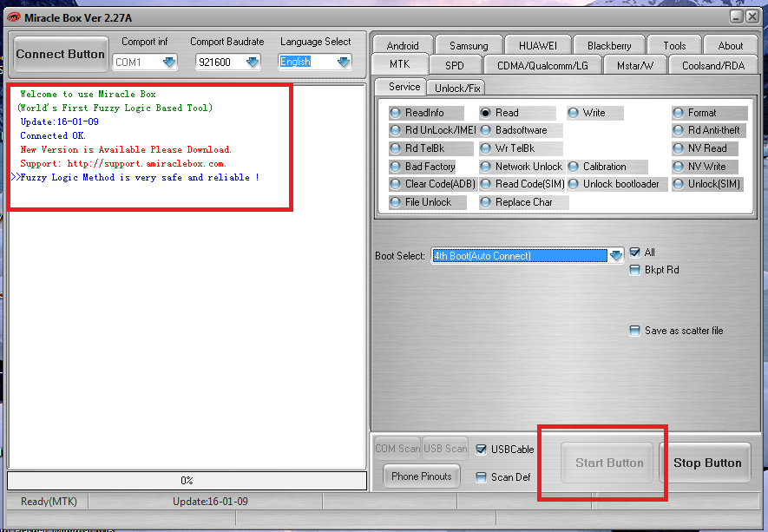Select the ReadInfo radio option

click(x=395, y=113)
